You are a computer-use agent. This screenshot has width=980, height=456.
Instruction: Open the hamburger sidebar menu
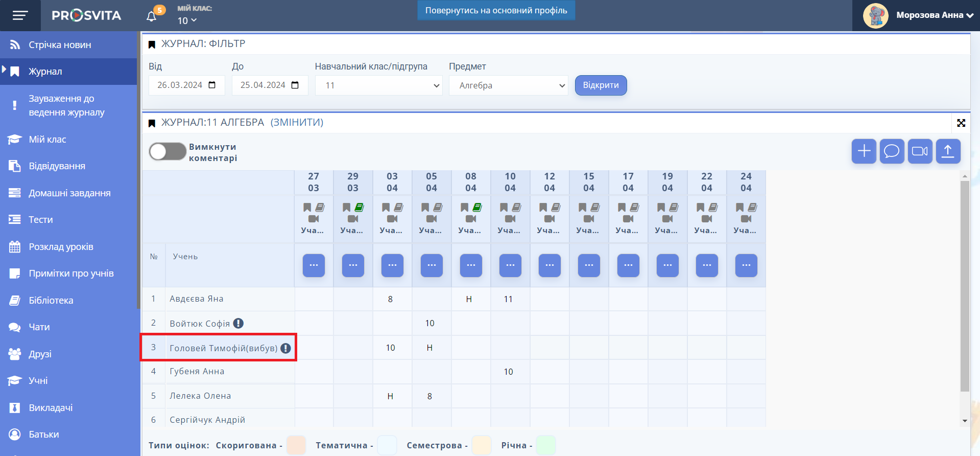pos(20,15)
